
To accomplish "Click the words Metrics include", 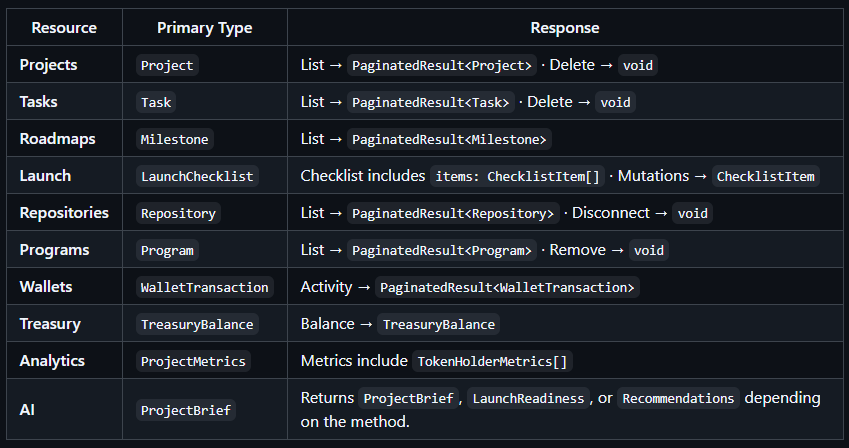I will click(354, 361).
